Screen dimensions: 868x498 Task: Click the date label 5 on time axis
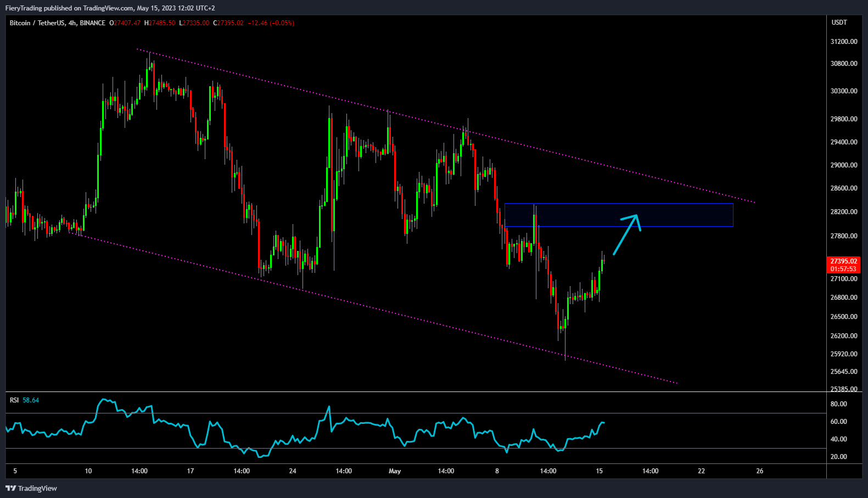click(15, 471)
